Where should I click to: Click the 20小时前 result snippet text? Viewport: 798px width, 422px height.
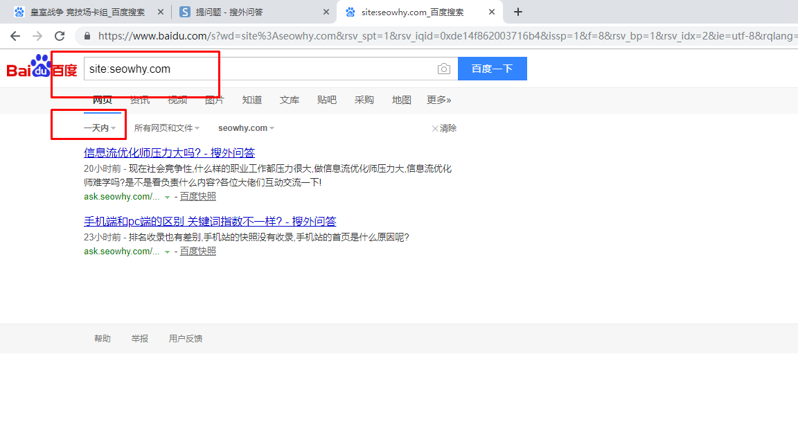[268, 175]
